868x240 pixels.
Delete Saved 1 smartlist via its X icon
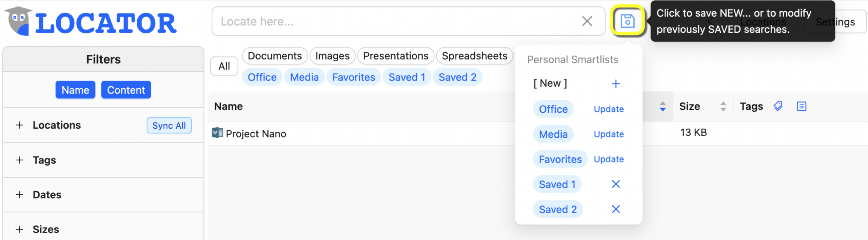[x=616, y=184]
